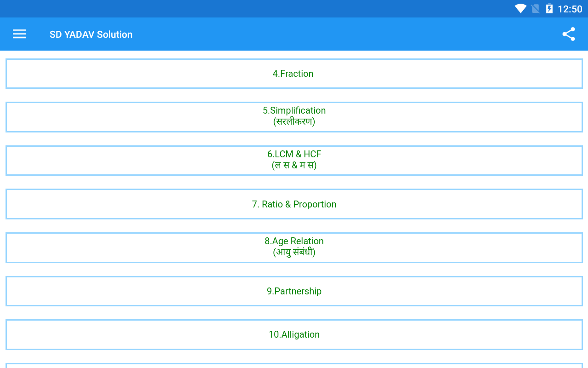Check the Wi-Fi status icon

click(x=520, y=9)
